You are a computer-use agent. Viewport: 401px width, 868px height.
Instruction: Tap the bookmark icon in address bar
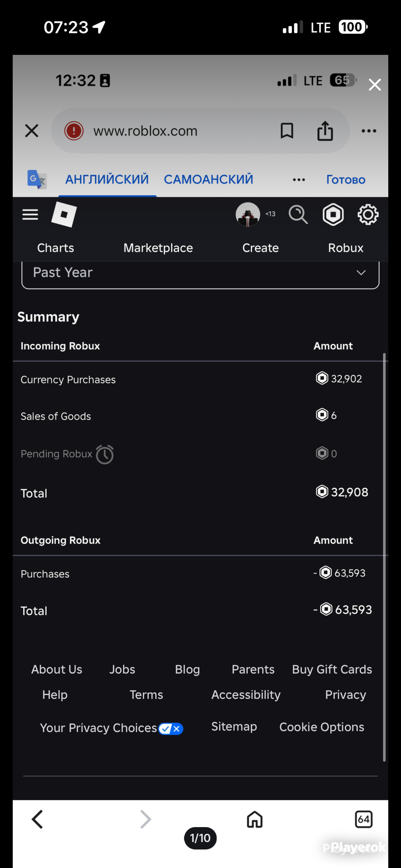pos(287,131)
